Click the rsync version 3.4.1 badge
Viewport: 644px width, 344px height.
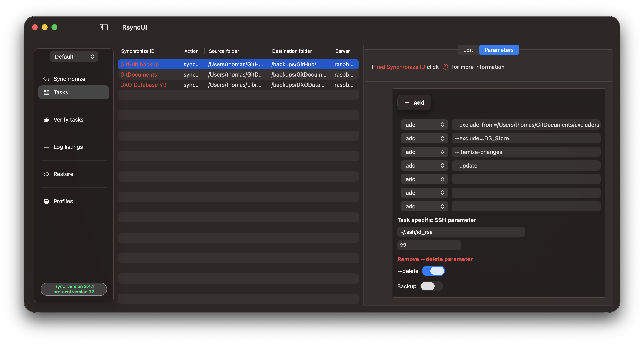[x=74, y=289]
